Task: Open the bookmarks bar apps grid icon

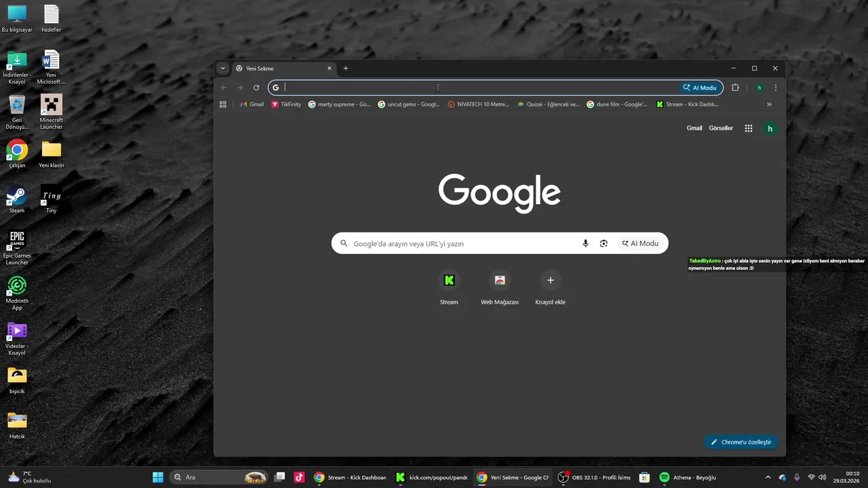Action: [222, 104]
